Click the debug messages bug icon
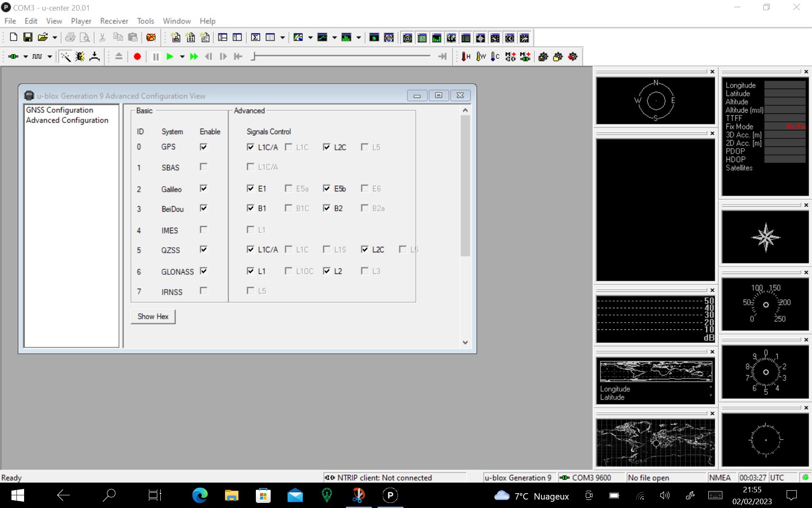 pyautogui.click(x=80, y=56)
